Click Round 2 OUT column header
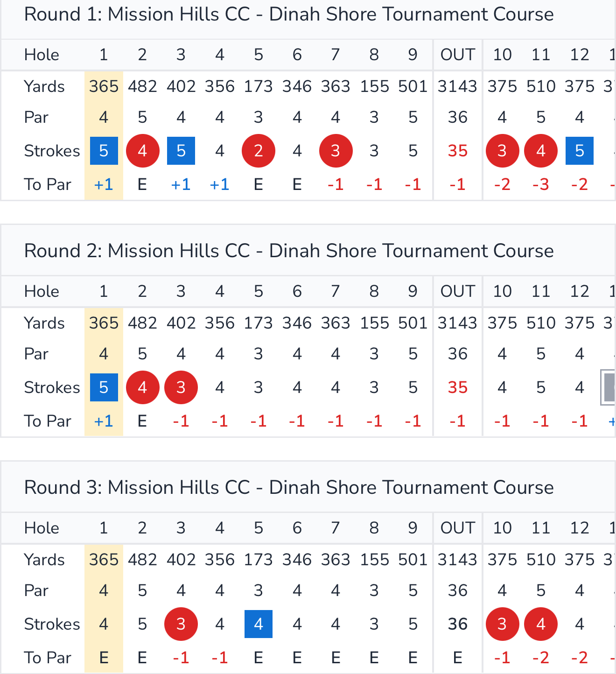616x674 pixels. click(458, 291)
